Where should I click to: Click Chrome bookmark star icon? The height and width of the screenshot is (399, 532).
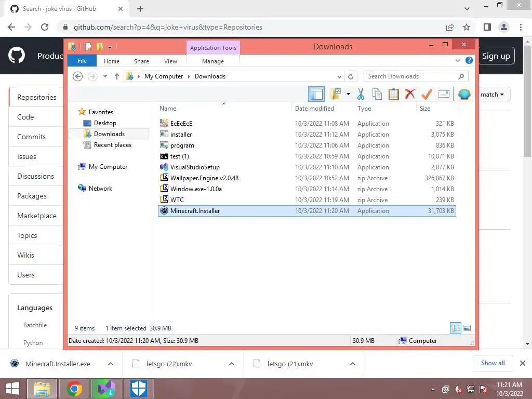(467, 27)
